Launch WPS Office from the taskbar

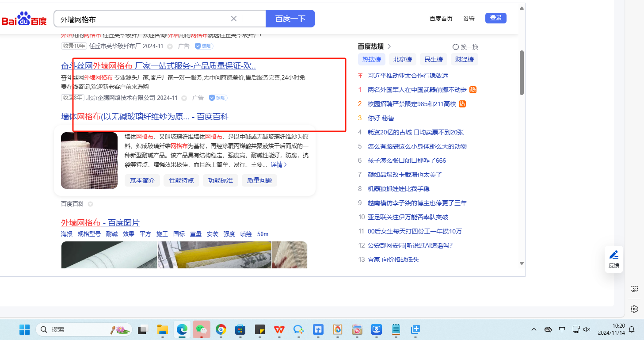(279, 329)
